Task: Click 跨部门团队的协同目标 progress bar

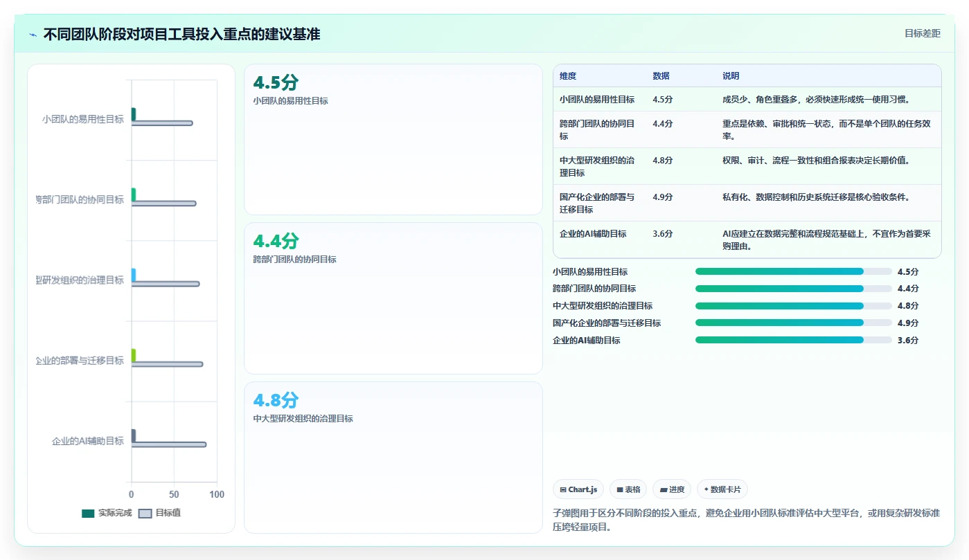Action: coord(793,289)
